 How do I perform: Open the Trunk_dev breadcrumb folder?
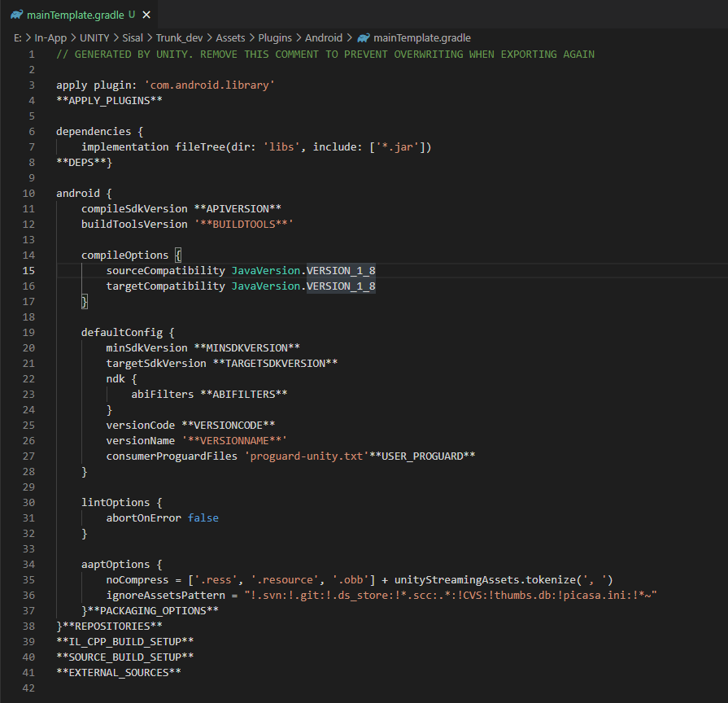pyautogui.click(x=181, y=37)
